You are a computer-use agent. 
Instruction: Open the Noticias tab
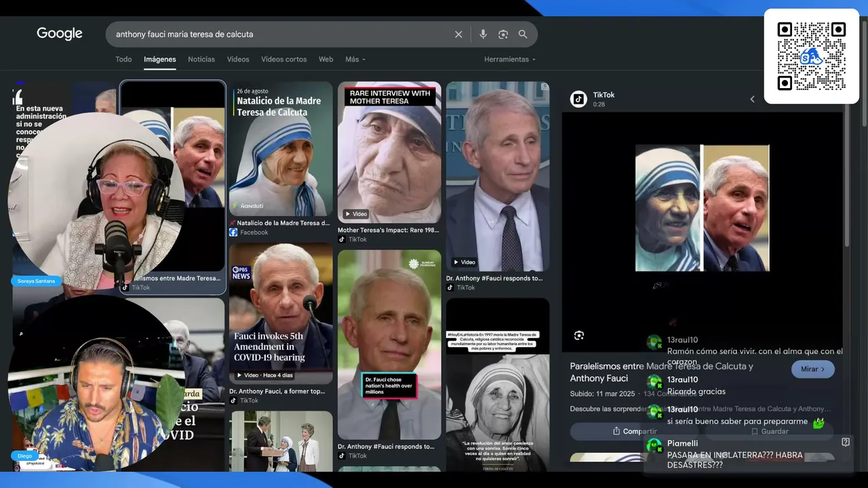coord(201,60)
